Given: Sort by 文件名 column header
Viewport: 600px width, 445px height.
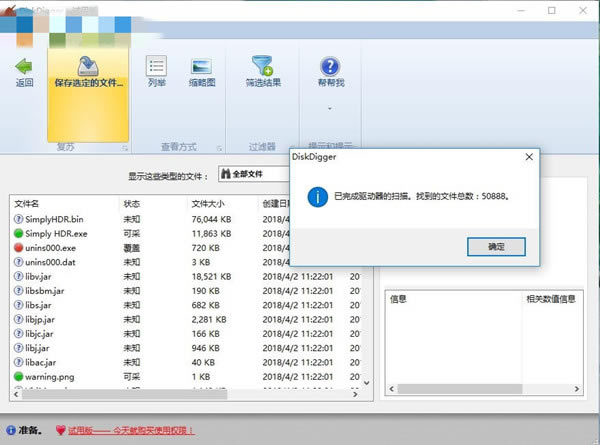Looking at the screenshot, I should pos(26,204).
